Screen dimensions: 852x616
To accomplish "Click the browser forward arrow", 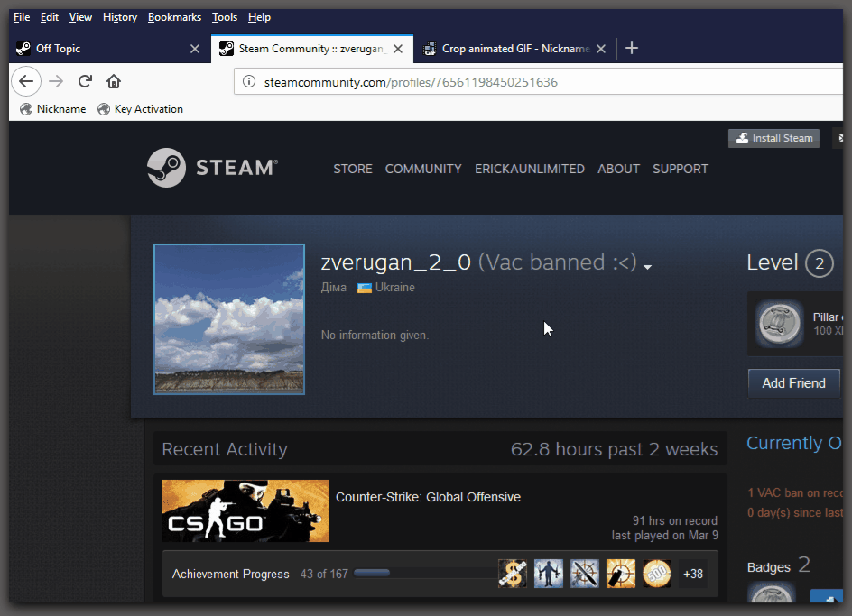I will click(x=56, y=81).
